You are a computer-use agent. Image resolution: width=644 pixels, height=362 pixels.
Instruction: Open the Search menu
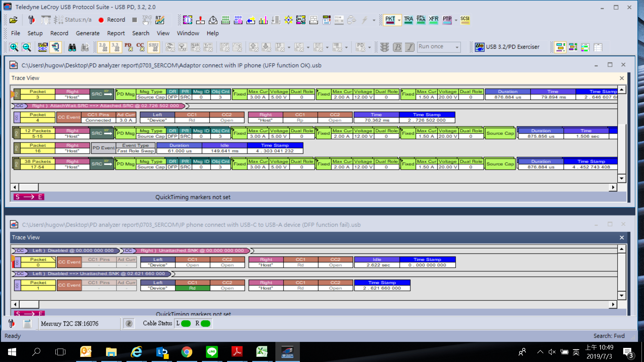141,33
